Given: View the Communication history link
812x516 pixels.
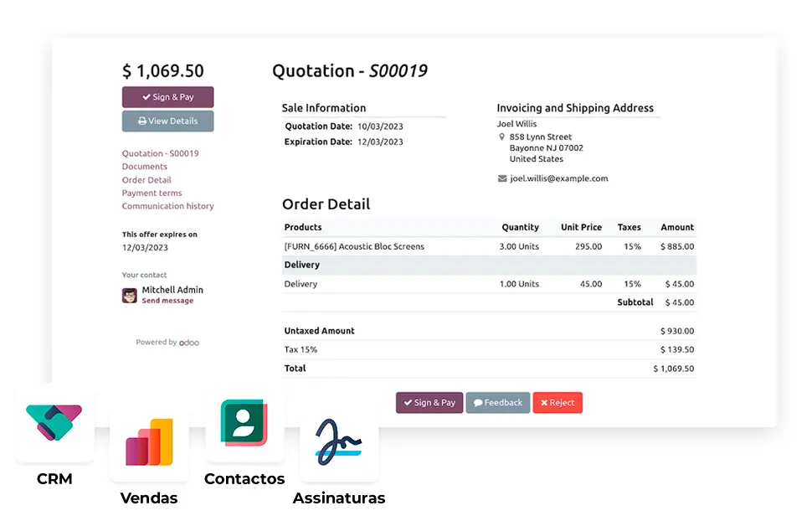Looking at the screenshot, I should click(167, 206).
